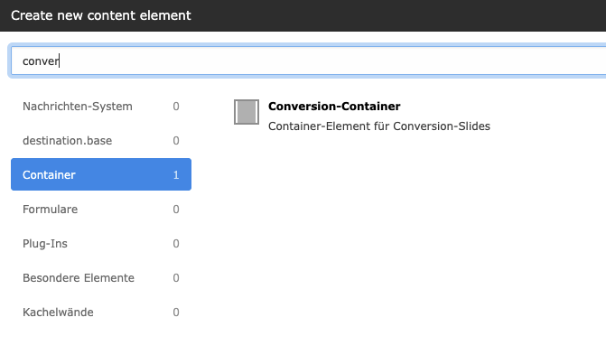This screenshot has height=364, width=606.
Task: Open the Formulare category
Action: [x=101, y=209]
